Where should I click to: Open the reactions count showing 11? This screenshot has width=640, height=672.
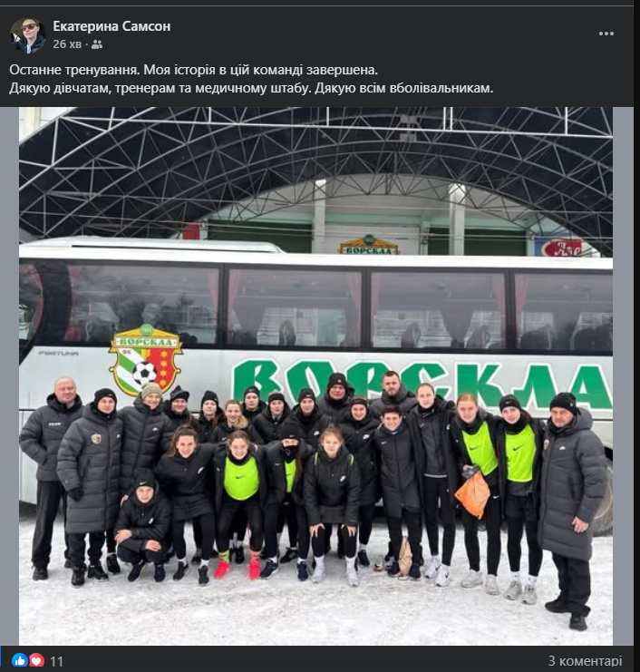56,661
